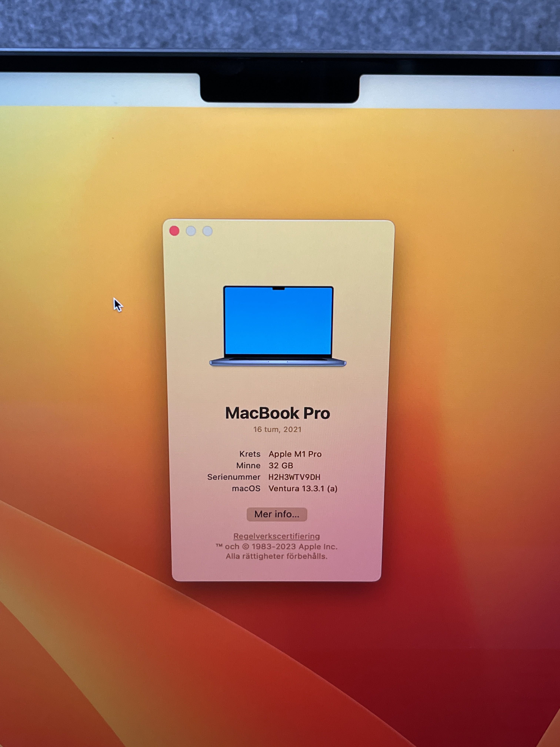
Task: Click the greyed-out zoom window button
Action: tap(207, 231)
